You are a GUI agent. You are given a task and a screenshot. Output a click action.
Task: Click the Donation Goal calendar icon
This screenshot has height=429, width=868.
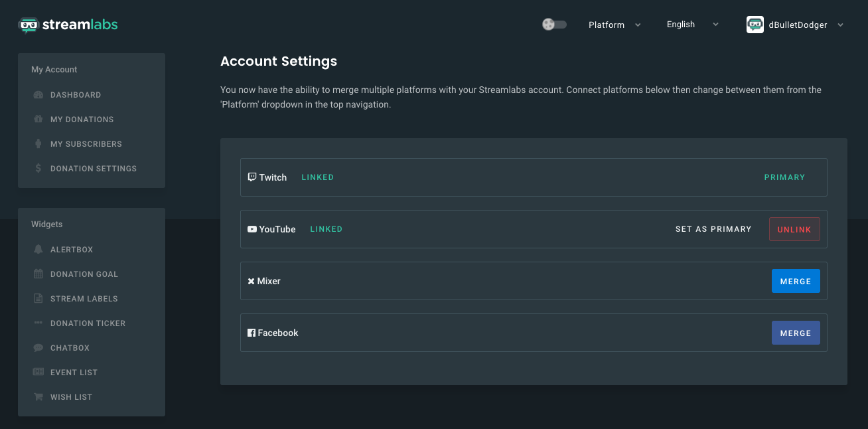38,274
